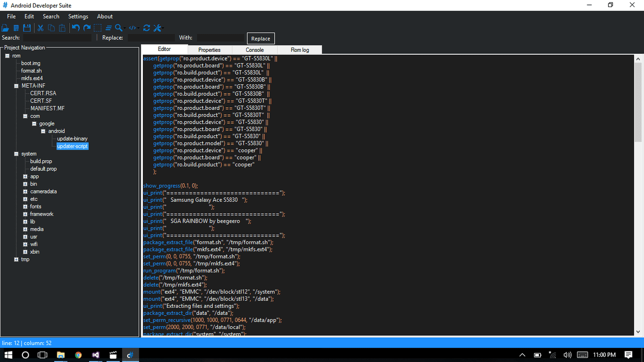644x362 pixels.
Task: Collapse the com folder
Action: pyautogui.click(x=25, y=116)
